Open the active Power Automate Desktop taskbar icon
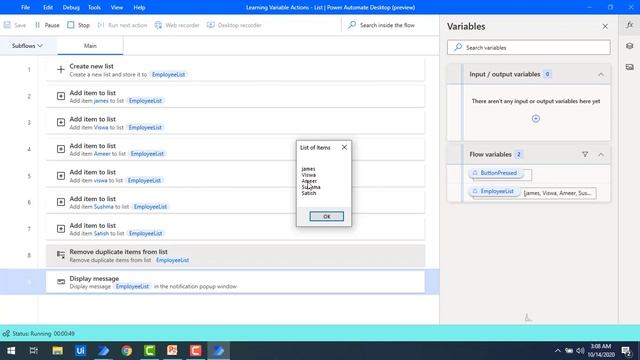This screenshot has height=360, width=640. (x=218, y=351)
